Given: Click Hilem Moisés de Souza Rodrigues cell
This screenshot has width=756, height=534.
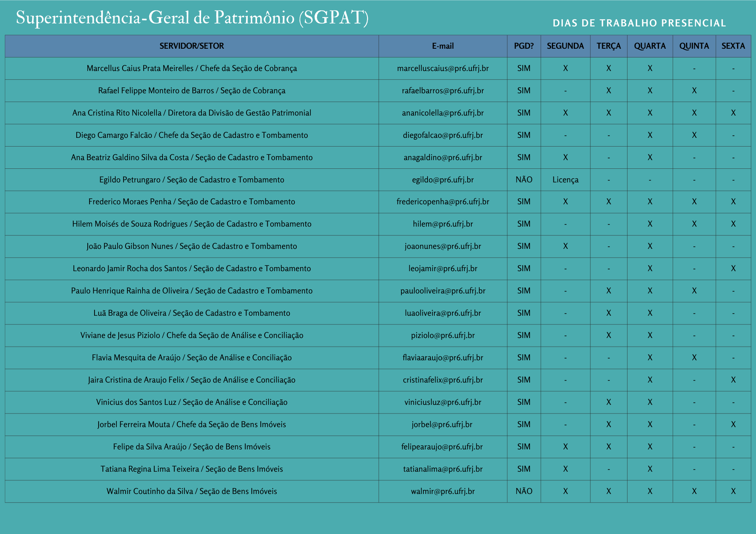Looking at the screenshot, I should point(192,224).
